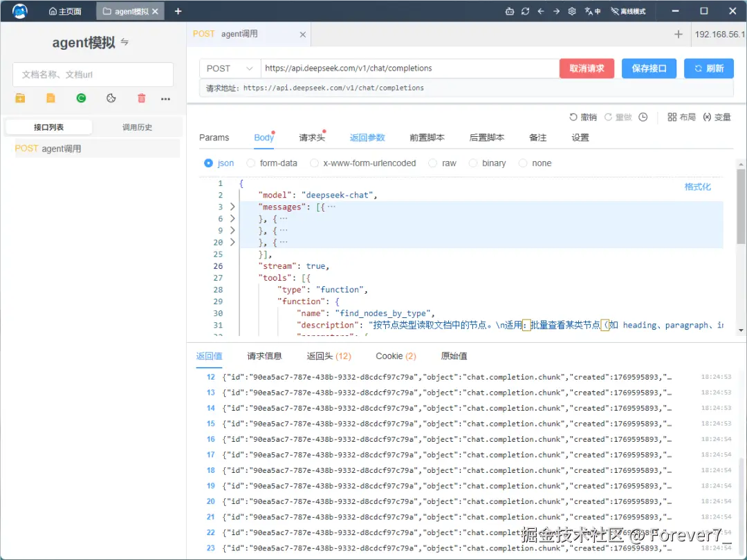The width and height of the screenshot is (747, 560).
Task: Expand folded code block at line 20
Action: coord(232,242)
